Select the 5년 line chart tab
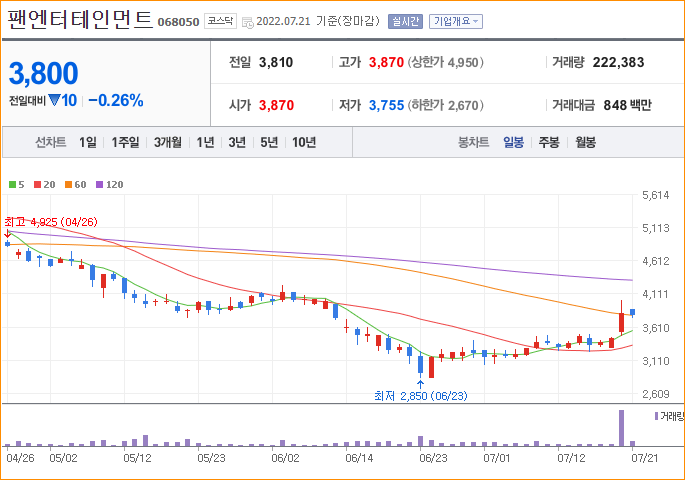Viewport: 685px width, 480px height. [269, 142]
